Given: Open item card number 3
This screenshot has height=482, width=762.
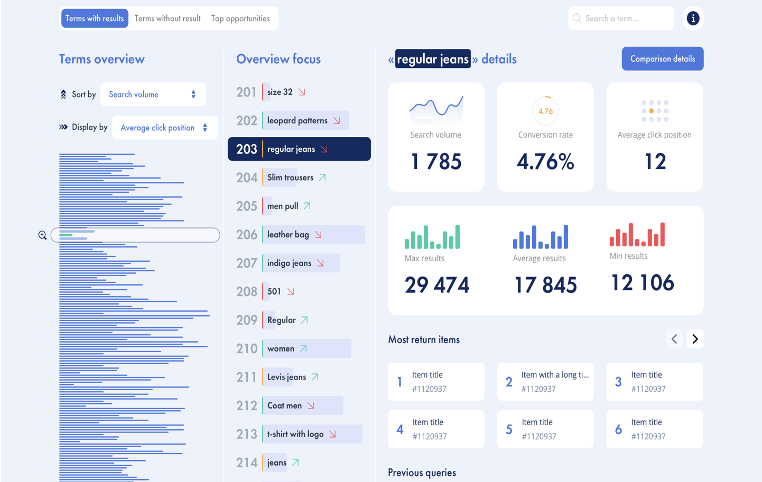Looking at the screenshot, I should click(655, 382).
